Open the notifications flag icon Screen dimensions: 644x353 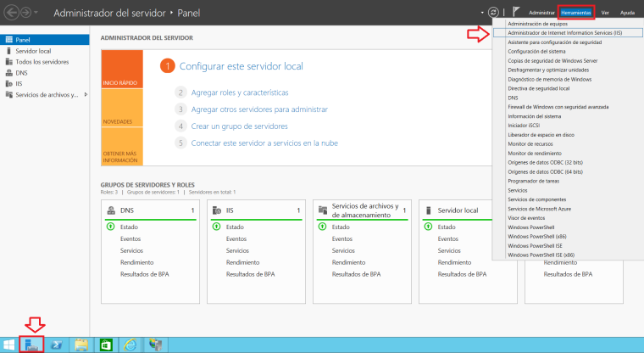coord(516,13)
